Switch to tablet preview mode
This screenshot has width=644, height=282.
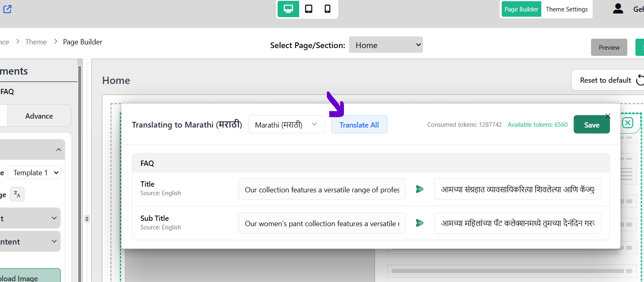[309, 9]
